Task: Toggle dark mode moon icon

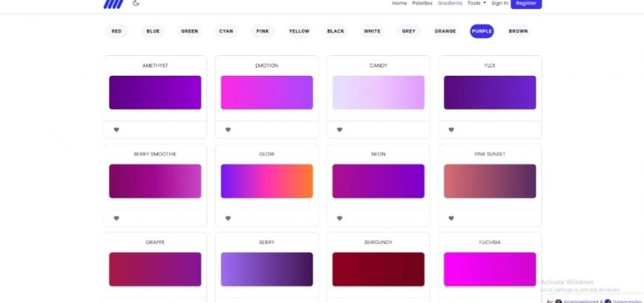Action: [136, 3]
